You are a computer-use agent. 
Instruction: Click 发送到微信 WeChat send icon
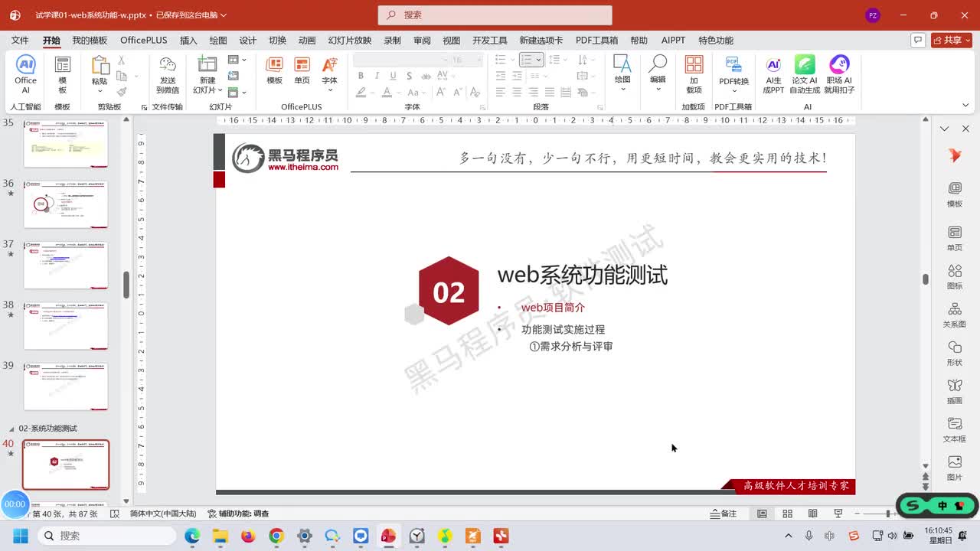tap(168, 74)
